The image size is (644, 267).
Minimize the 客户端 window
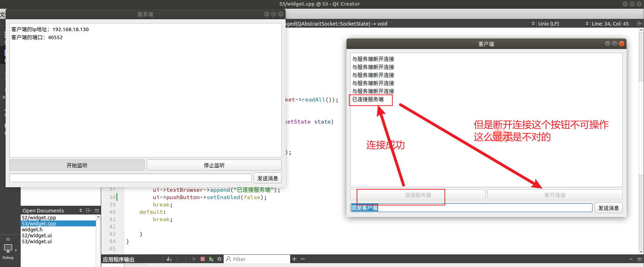[608, 44]
